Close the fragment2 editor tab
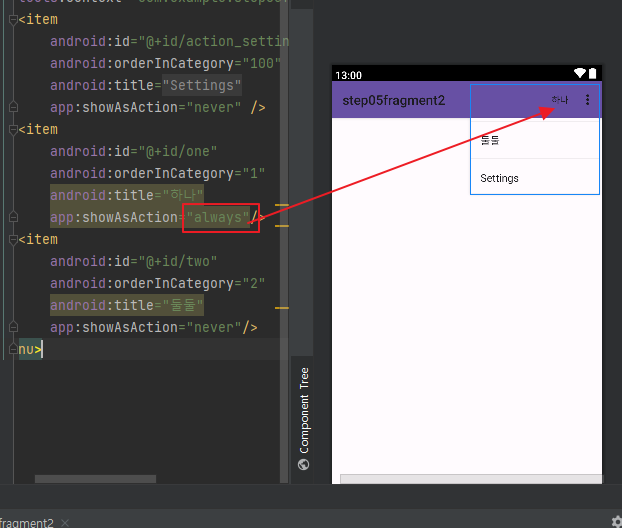The image size is (622, 528). coord(65,523)
